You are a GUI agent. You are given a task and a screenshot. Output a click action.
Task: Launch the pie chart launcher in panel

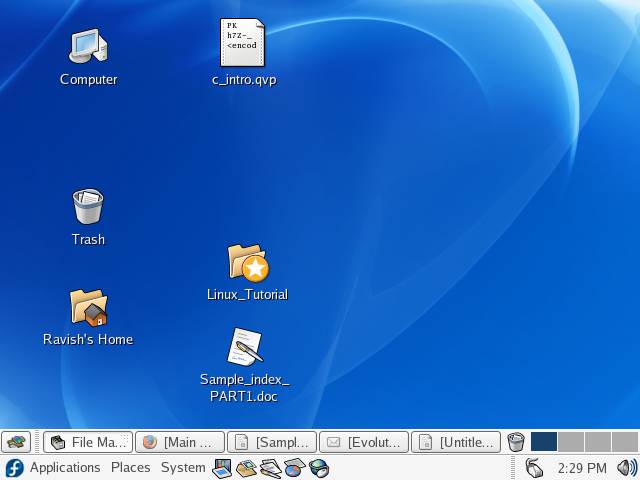click(294, 468)
